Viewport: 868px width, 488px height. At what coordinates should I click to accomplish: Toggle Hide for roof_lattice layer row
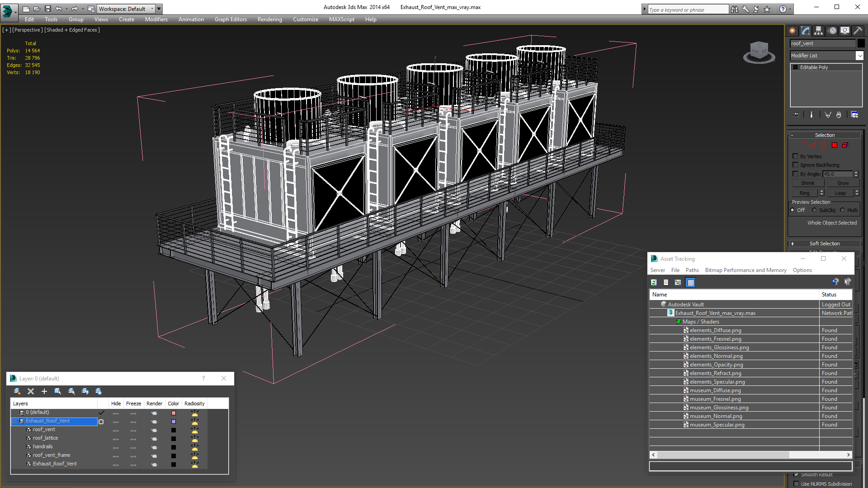116,439
